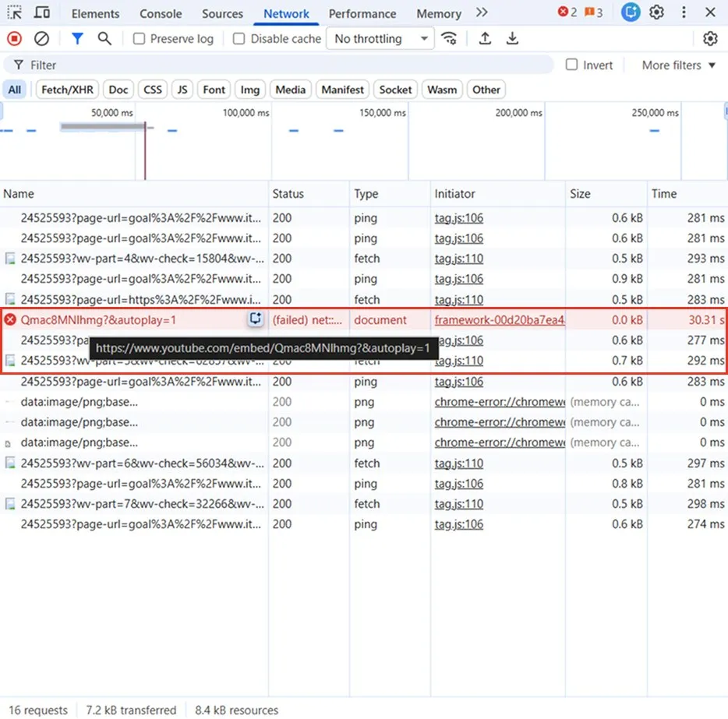
Task: Toggle the filter funnel icon
Action: click(77, 38)
